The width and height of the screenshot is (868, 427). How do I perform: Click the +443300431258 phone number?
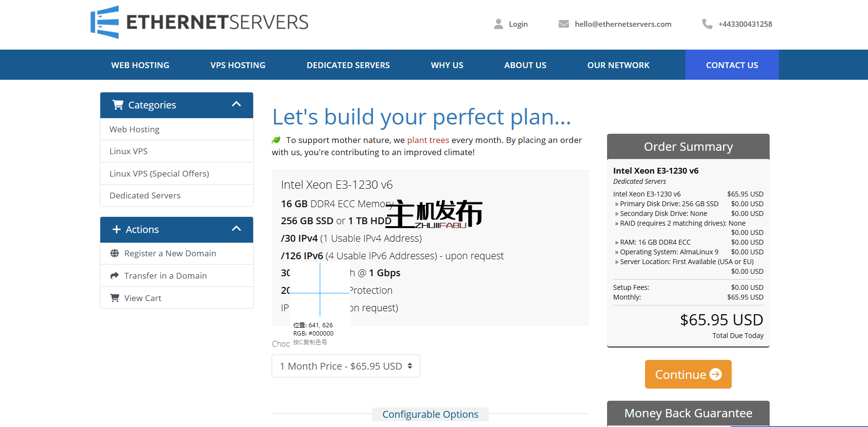coord(745,24)
